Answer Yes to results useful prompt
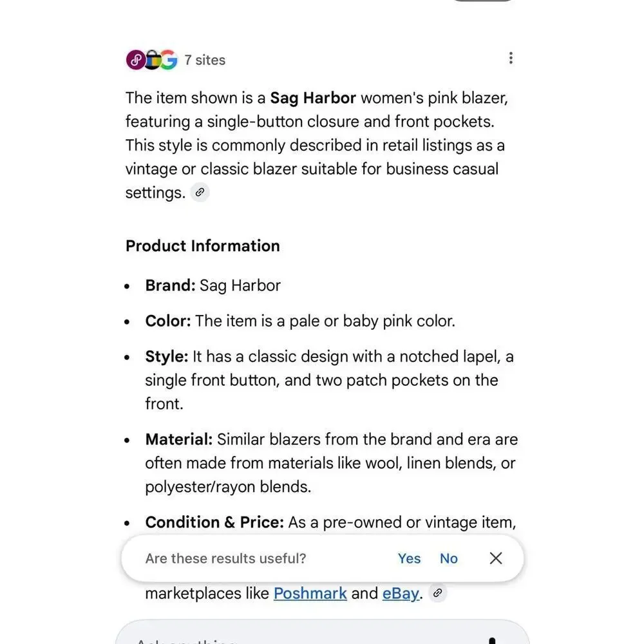644x644 pixels. (x=409, y=558)
